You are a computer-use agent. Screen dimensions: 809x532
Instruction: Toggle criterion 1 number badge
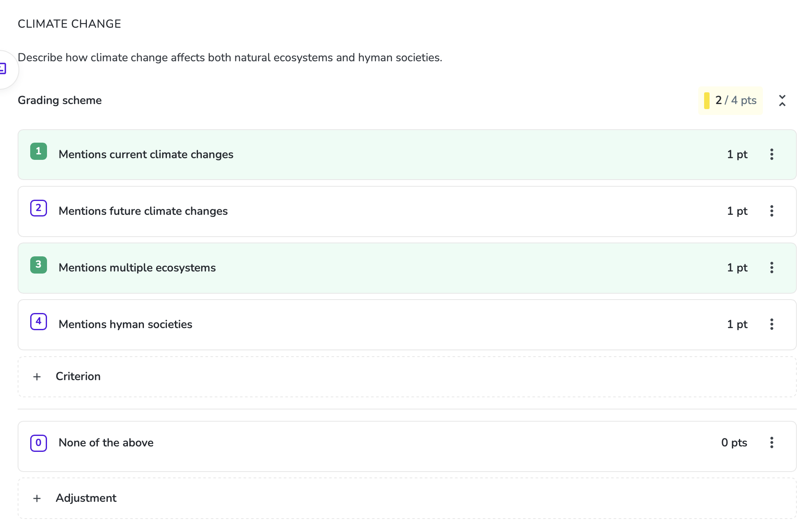(x=39, y=151)
